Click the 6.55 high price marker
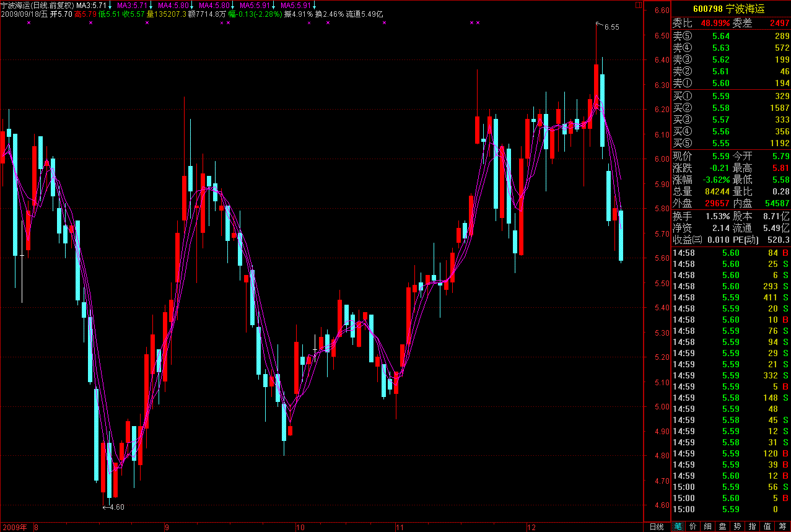 611,27
